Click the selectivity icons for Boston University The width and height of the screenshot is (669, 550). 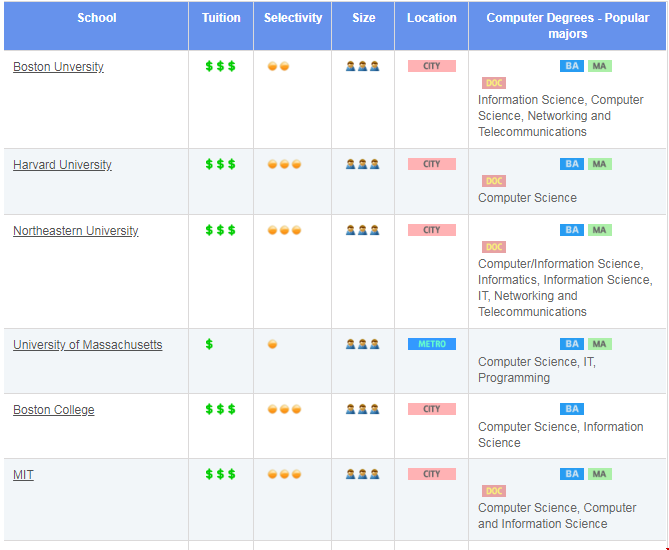tap(278, 66)
